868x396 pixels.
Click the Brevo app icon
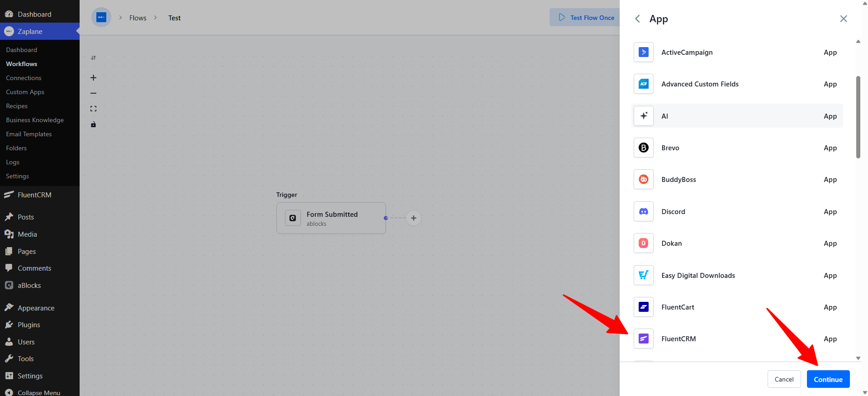click(x=643, y=148)
